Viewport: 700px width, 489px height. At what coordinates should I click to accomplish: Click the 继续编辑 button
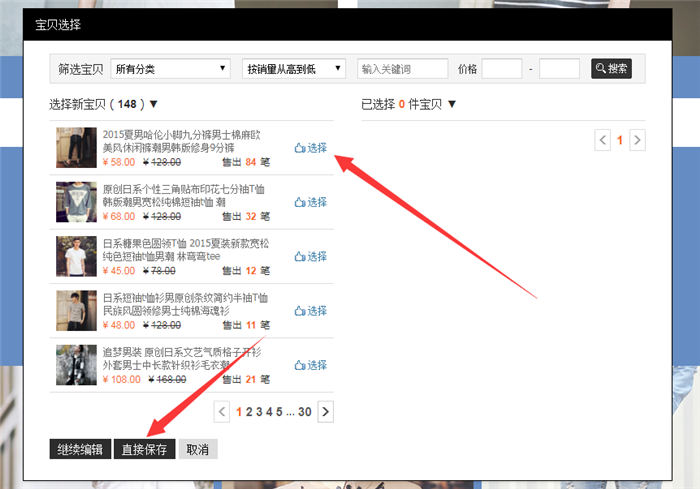tap(80, 450)
